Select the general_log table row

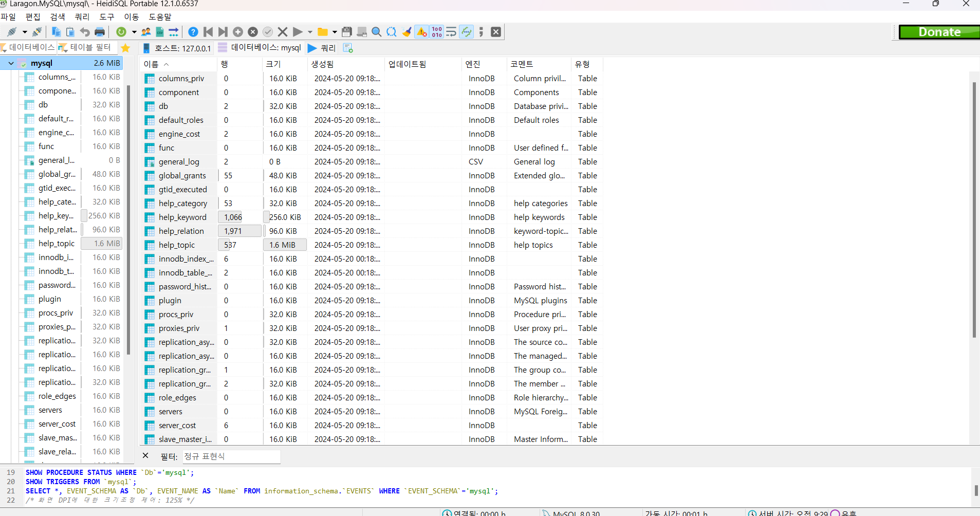(x=371, y=162)
